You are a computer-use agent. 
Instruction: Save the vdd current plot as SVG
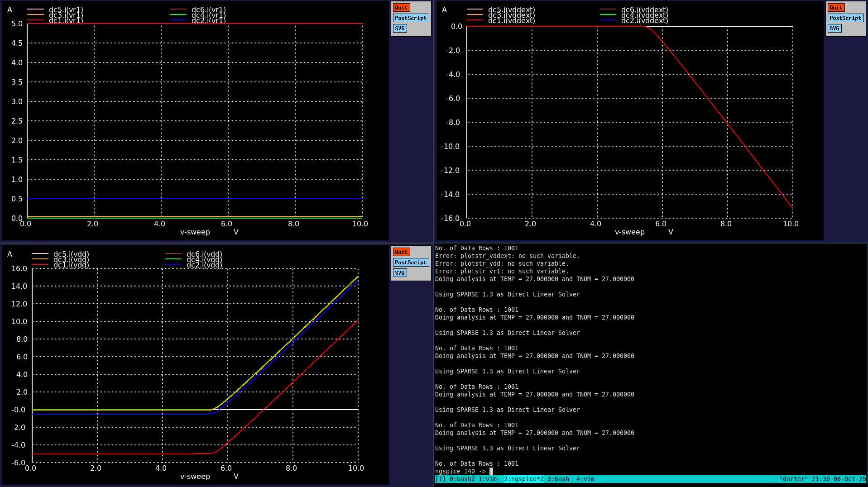coord(399,273)
